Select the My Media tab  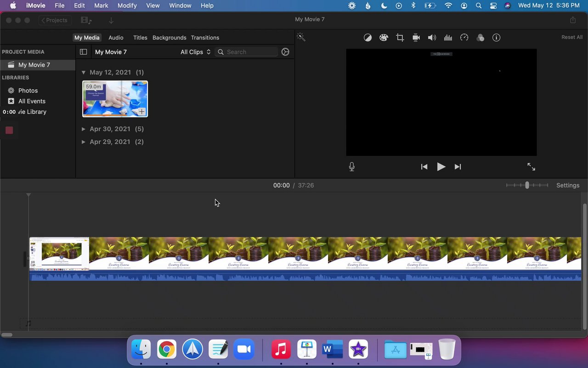tap(87, 38)
